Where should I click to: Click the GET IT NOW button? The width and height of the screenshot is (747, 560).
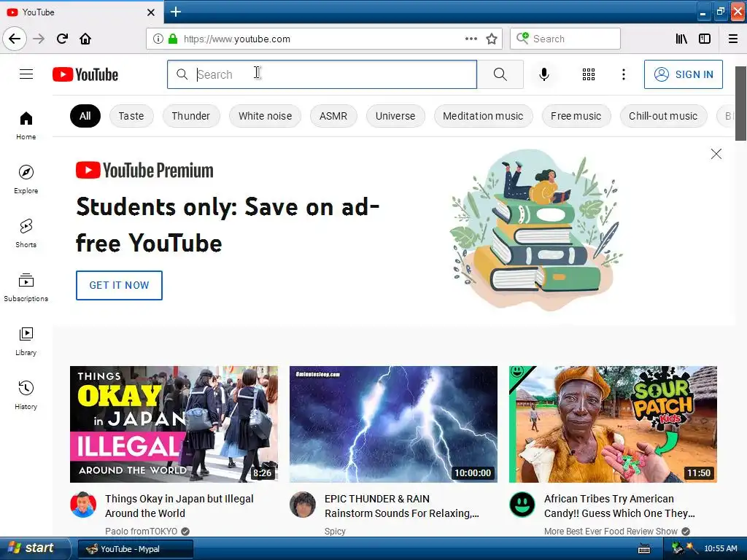[x=119, y=285]
